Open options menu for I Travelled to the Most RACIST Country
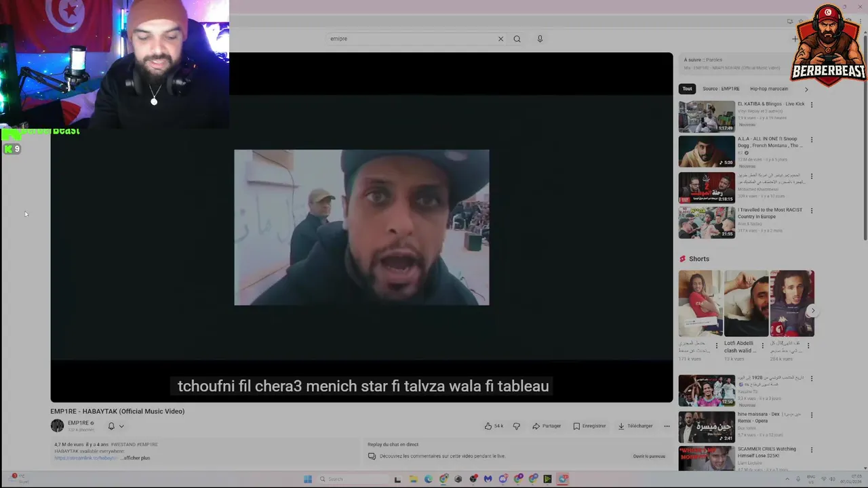868x488 pixels. 811,211
